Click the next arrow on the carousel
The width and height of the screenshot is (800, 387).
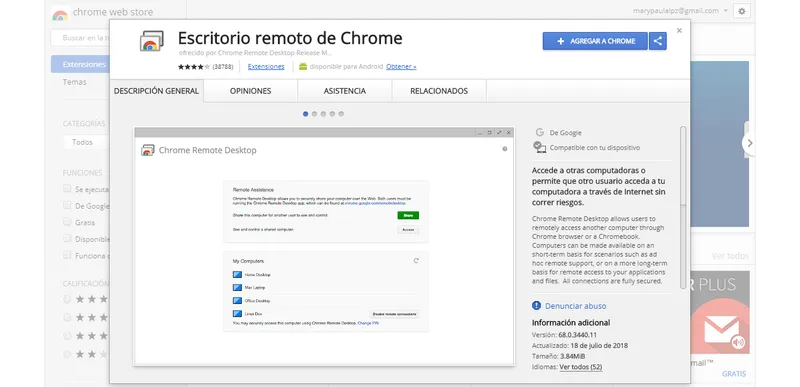[x=749, y=143]
